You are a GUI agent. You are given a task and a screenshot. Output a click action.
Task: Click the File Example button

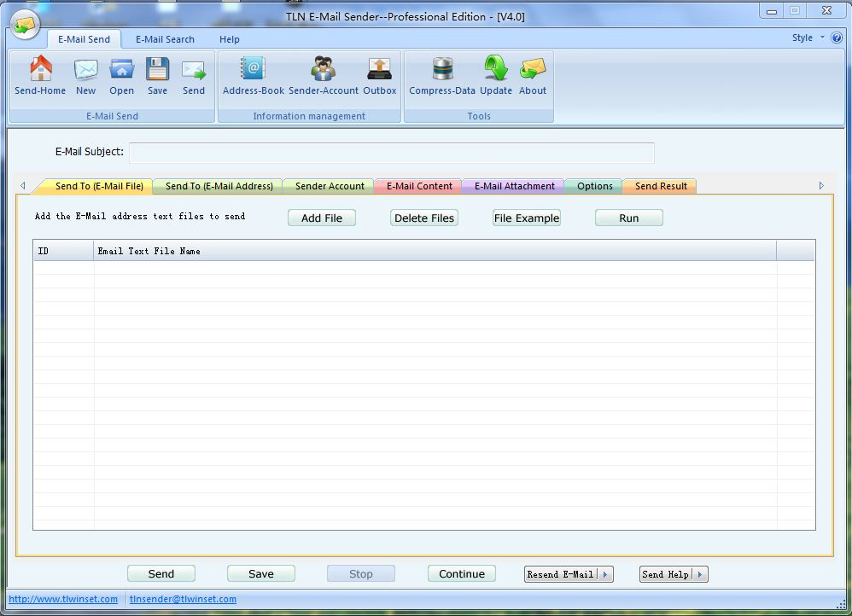(526, 218)
